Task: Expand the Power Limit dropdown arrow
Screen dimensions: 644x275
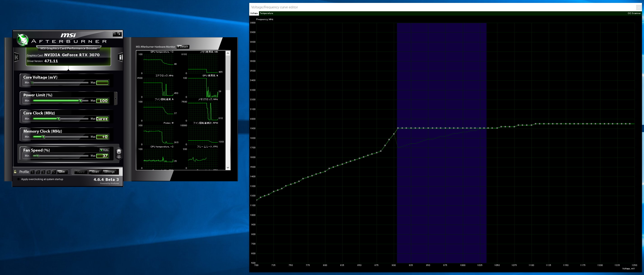Action: click(115, 98)
